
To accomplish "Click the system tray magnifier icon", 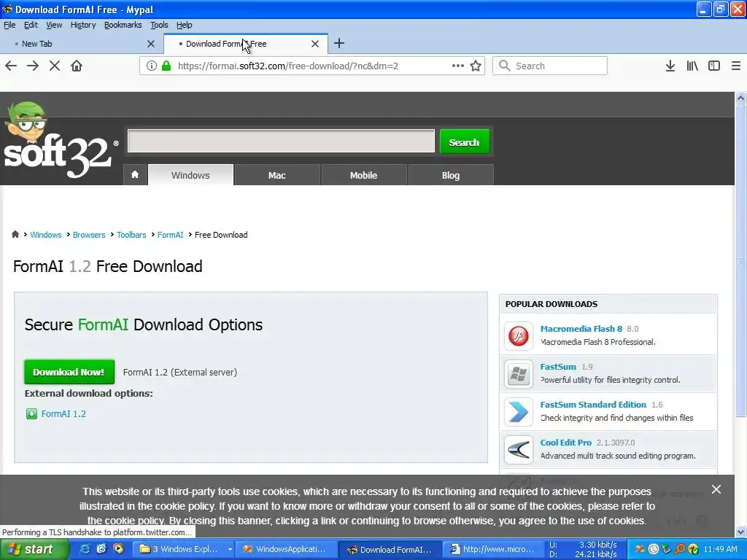I will [x=681, y=549].
